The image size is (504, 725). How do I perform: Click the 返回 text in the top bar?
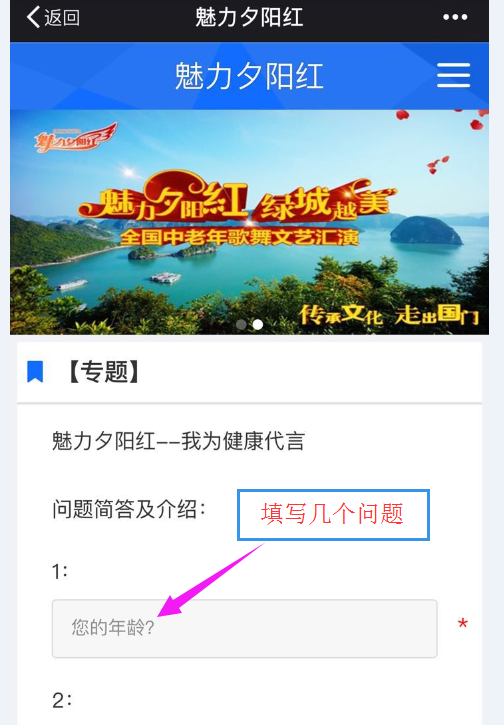(62, 18)
